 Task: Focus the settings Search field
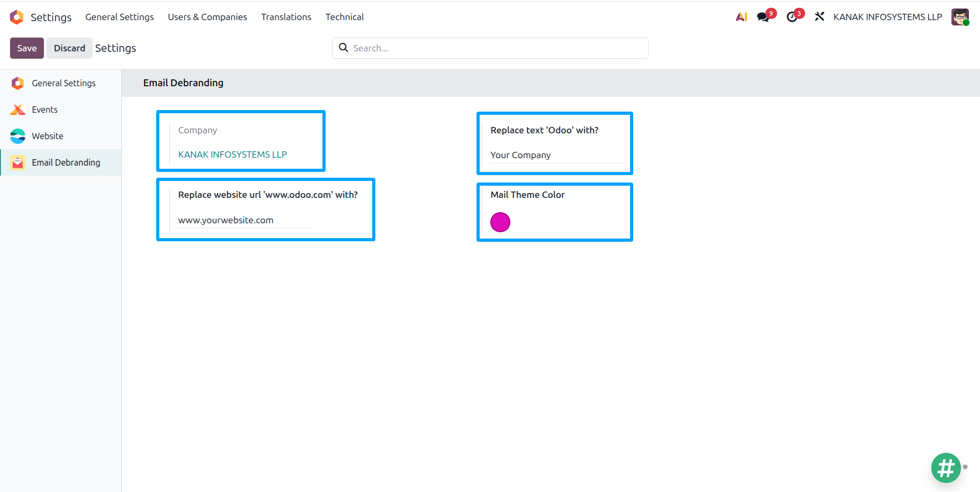(x=490, y=48)
